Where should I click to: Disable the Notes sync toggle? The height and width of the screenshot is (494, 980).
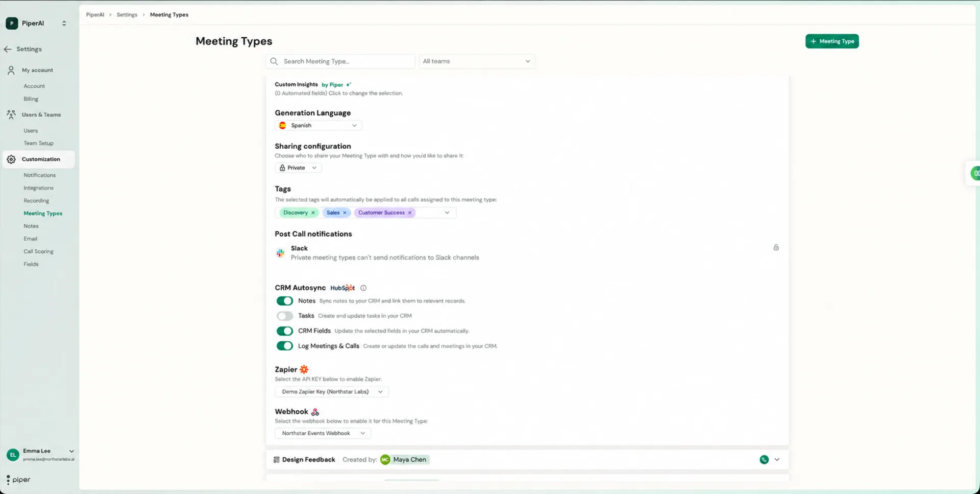pos(284,301)
